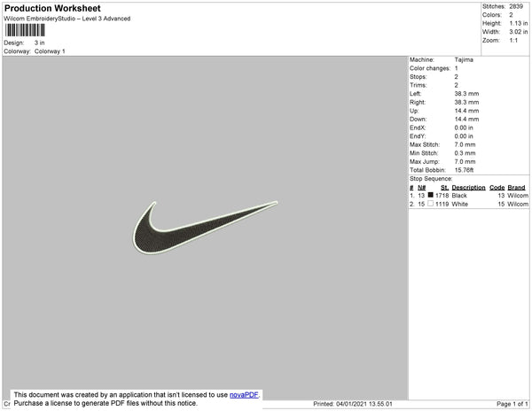The height and width of the screenshot is (411, 532).
Task: Click the Design value 3 in
Action: tap(39, 43)
